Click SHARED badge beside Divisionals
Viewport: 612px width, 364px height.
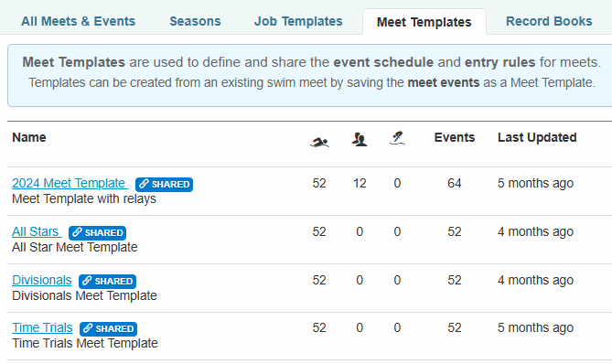pyautogui.click(x=107, y=281)
